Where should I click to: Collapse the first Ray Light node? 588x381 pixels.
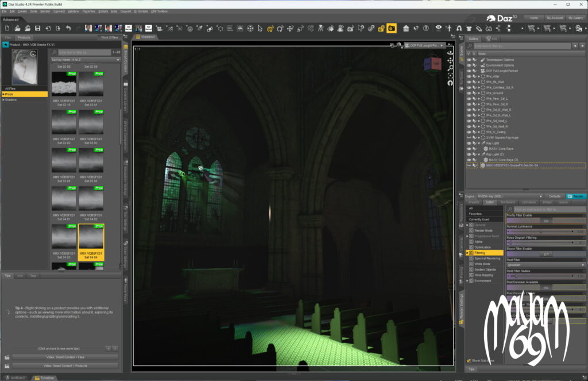coord(479,143)
